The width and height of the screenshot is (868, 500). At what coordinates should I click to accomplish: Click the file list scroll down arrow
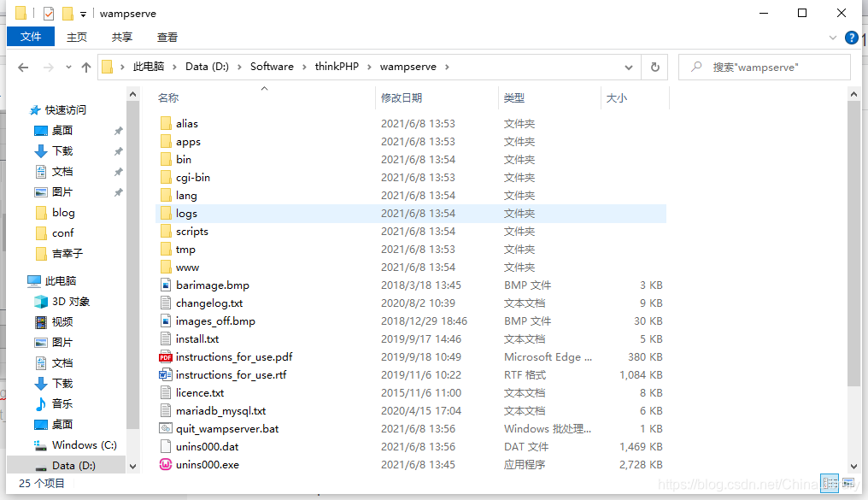coord(853,466)
